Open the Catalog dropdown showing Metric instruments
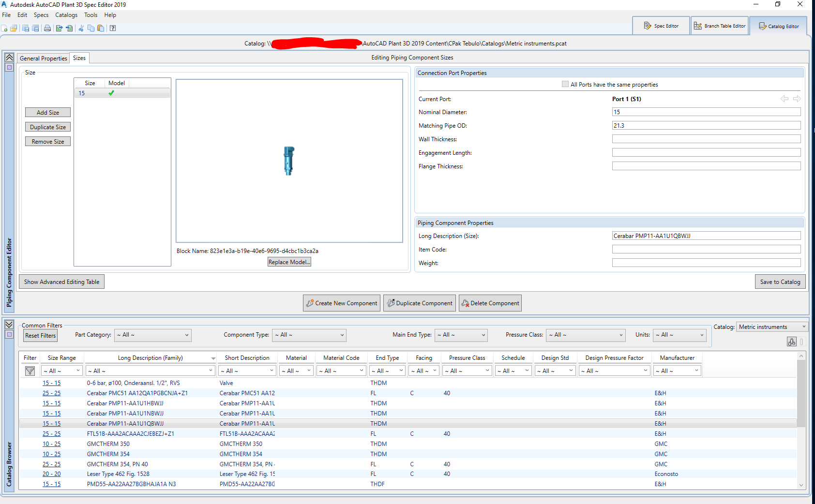 click(x=771, y=326)
